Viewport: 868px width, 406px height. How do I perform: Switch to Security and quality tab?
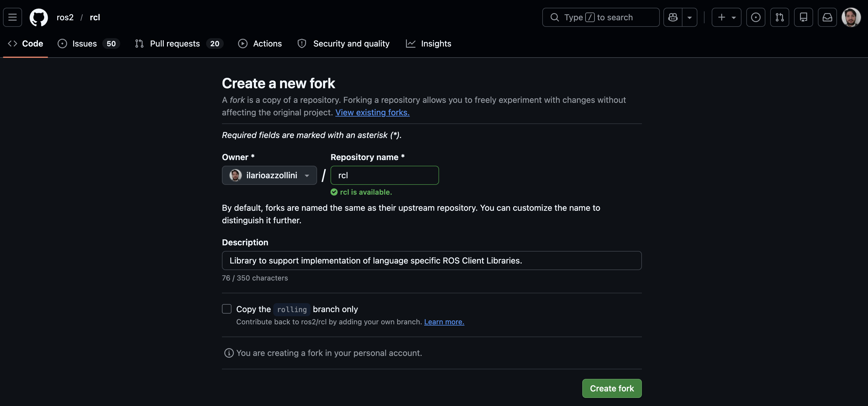pos(343,44)
